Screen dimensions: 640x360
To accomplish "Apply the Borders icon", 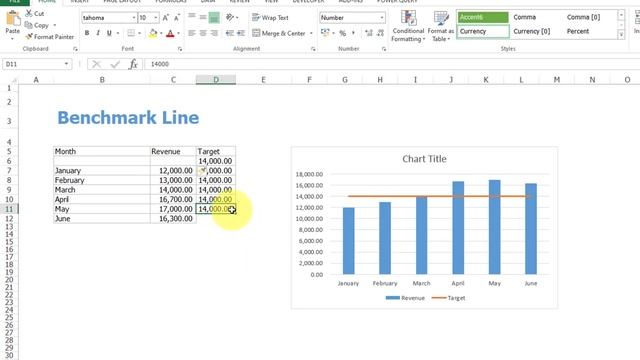I will click(x=131, y=33).
